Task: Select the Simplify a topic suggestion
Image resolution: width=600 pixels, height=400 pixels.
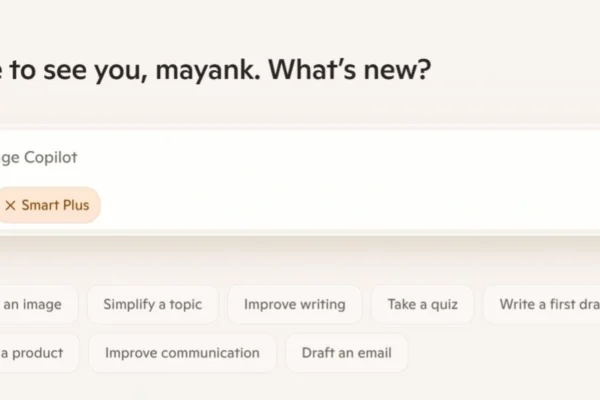Action: (x=152, y=304)
